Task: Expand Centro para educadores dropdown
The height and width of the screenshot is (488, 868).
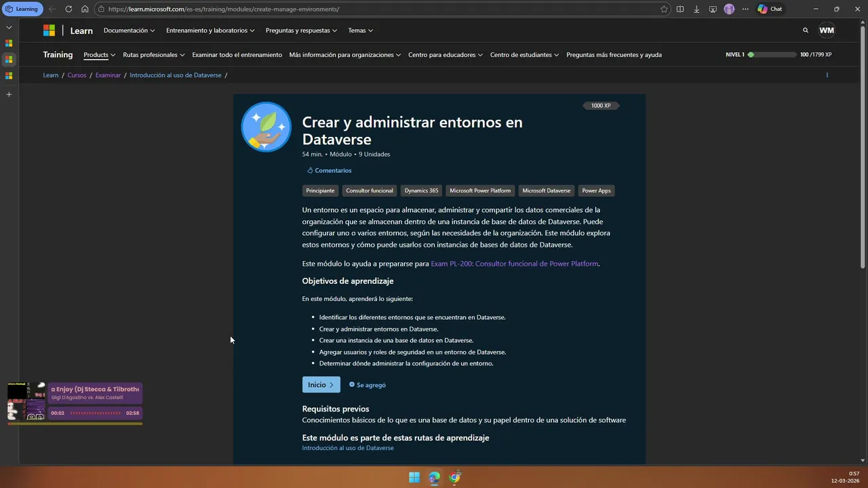Action: pyautogui.click(x=446, y=55)
